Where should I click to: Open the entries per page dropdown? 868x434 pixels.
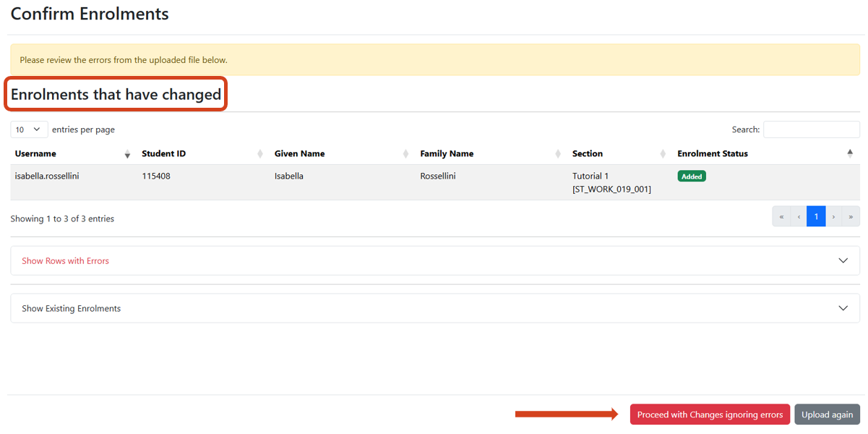point(29,129)
